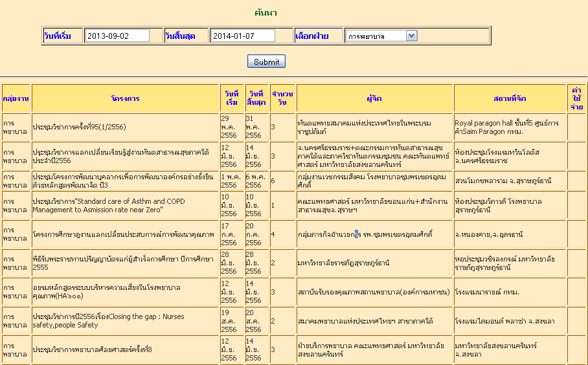Click the ผู้จัด column header

tap(374, 98)
